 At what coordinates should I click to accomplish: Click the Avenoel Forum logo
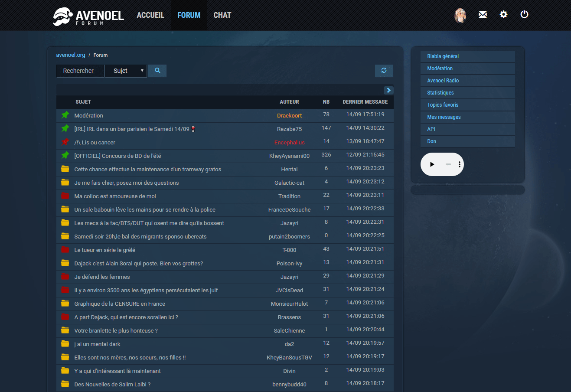tap(88, 16)
